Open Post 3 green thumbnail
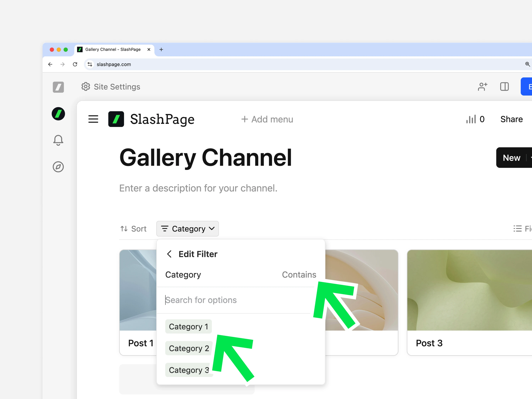This screenshot has height=399, width=532. [x=469, y=290]
